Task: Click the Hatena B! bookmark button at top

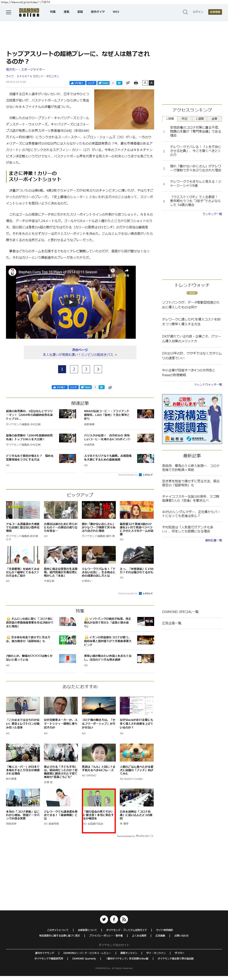Action: pos(119,83)
